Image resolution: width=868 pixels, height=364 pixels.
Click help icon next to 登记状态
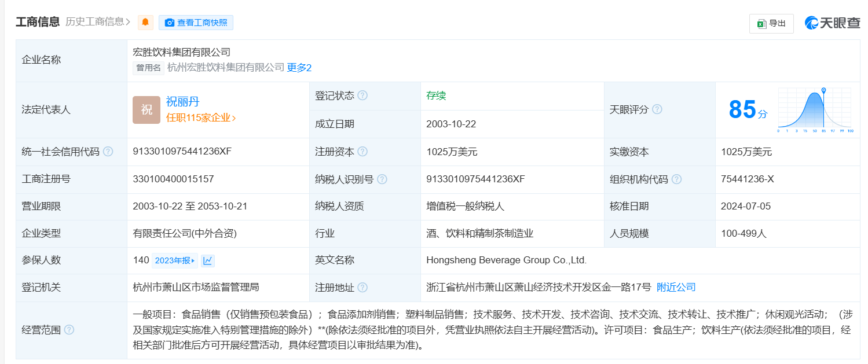point(362,95)
